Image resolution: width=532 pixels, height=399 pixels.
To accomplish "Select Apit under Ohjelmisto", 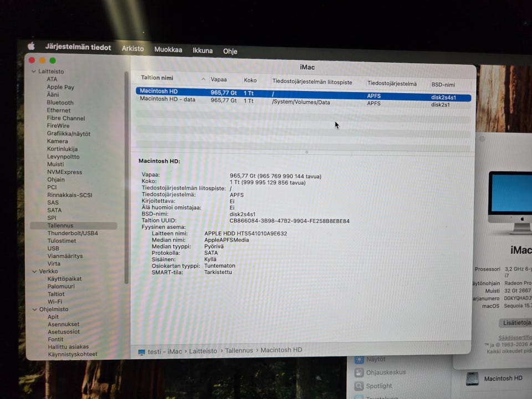I will point(53,317).
